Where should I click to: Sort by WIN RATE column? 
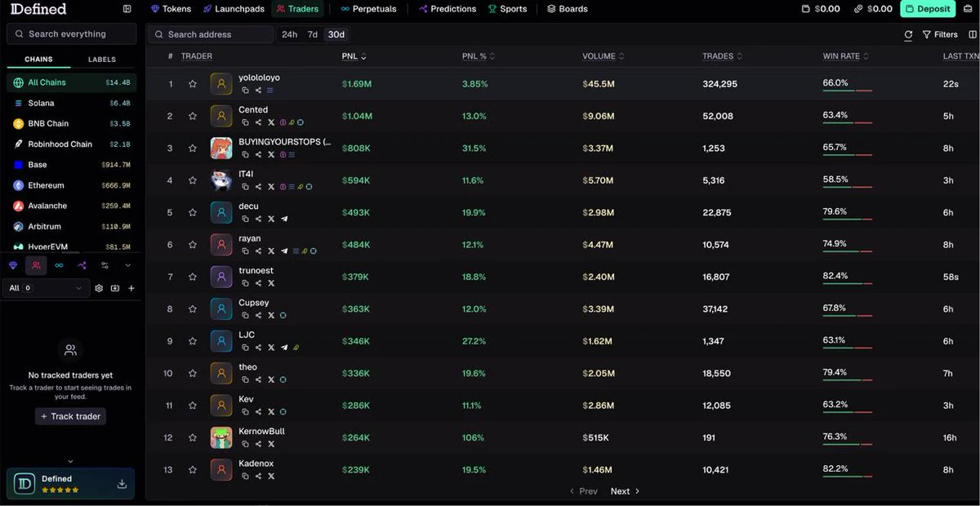coord(845,56)
